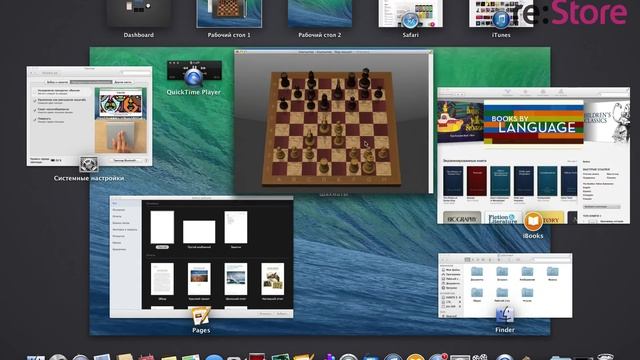Open the Biography category tile in iBooks
This screenshot has width=640, height=360.
(x=462, y=218)
